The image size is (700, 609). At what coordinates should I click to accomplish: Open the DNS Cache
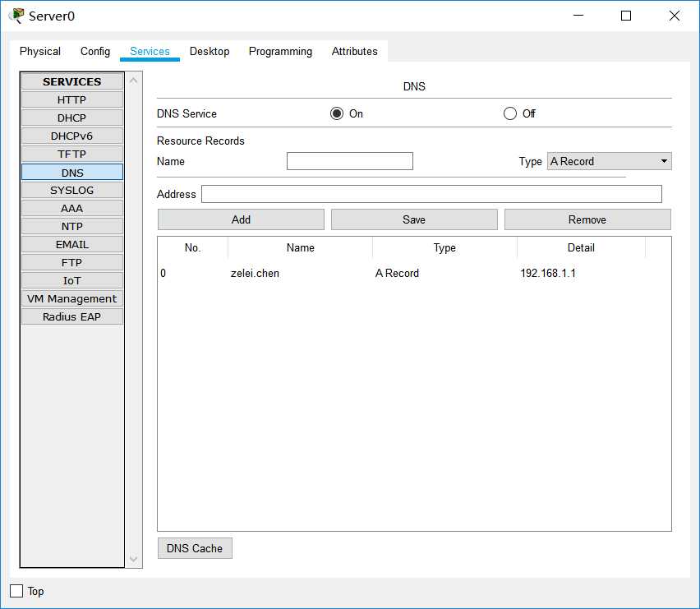(x=195, y=548)
